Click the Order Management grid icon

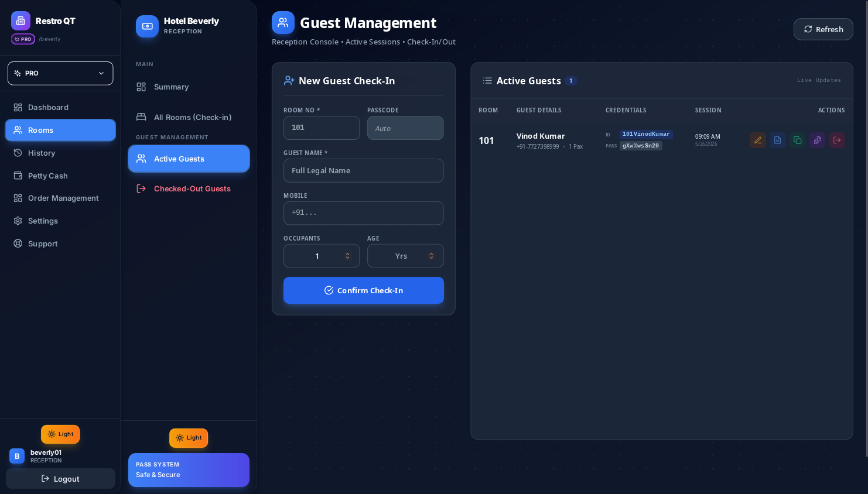[x=18, y=198]
